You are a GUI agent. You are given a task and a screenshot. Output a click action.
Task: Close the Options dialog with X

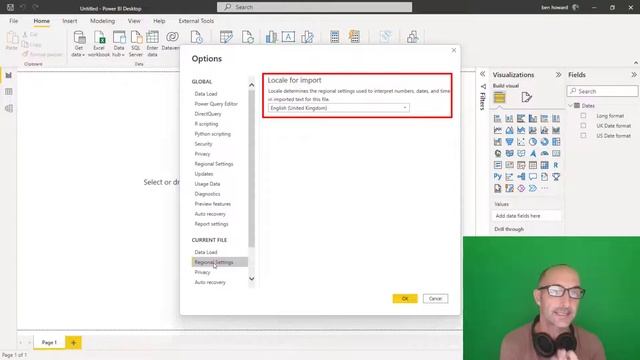(453, 50)
